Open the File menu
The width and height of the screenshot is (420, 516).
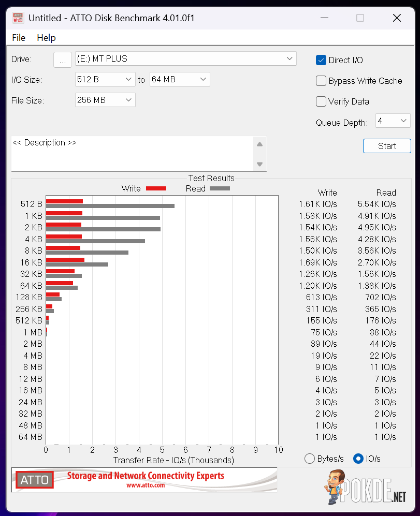click(19, 38)
